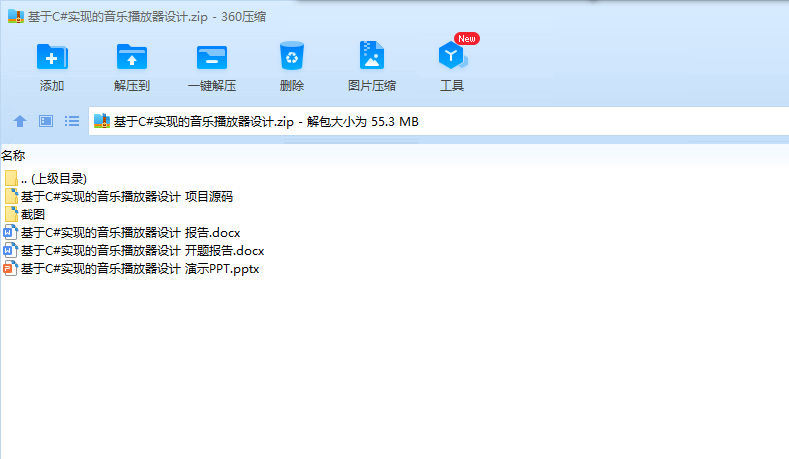Click the folder icon beside 上级目录
The height and width of the screenshot is (459, 789).
click(x=11, y=178)
